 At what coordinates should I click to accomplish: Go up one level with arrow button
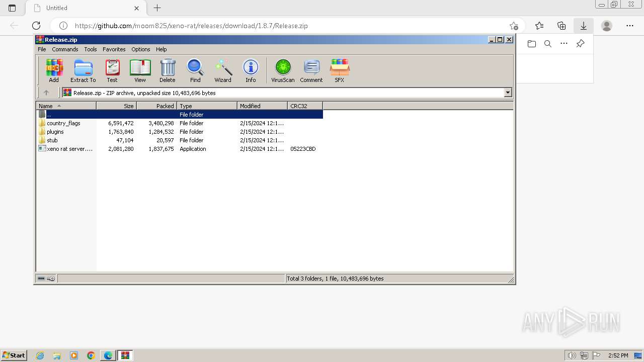point(46,93)
